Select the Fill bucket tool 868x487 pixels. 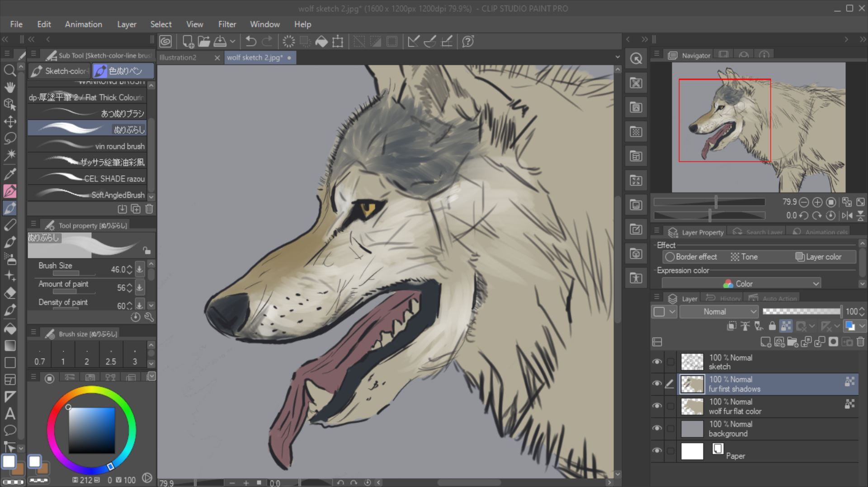coord(9,328)
